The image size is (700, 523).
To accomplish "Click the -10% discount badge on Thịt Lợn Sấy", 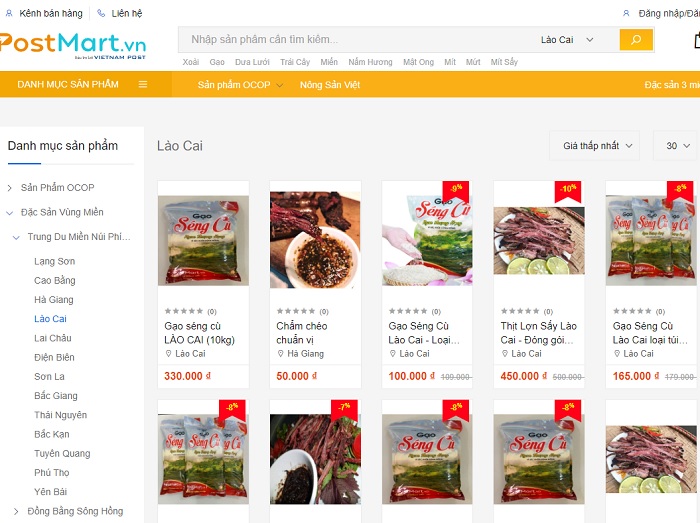I will [567, 189].
